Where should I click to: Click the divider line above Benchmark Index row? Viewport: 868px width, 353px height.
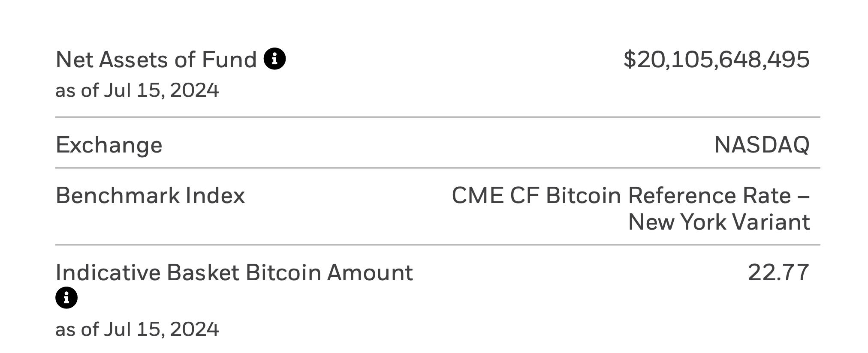coord(437,168)
